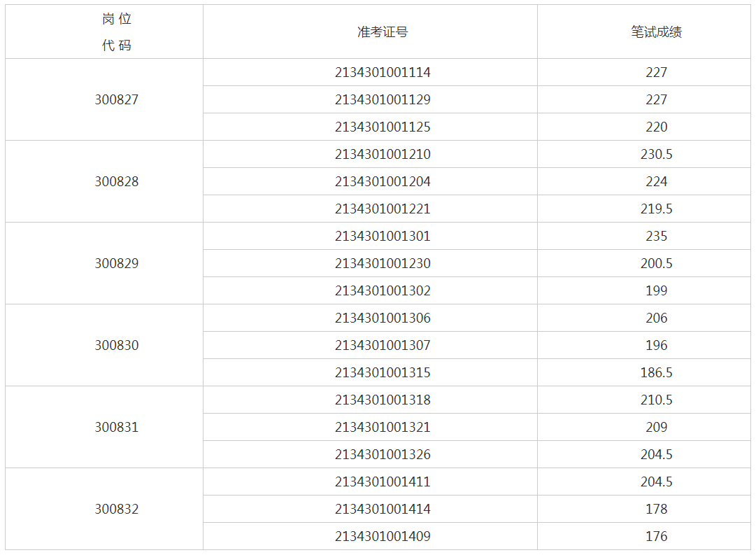This screenshot has width=756, height=555.
Task: Click ticket number 2134301001114
Action: 383,72
